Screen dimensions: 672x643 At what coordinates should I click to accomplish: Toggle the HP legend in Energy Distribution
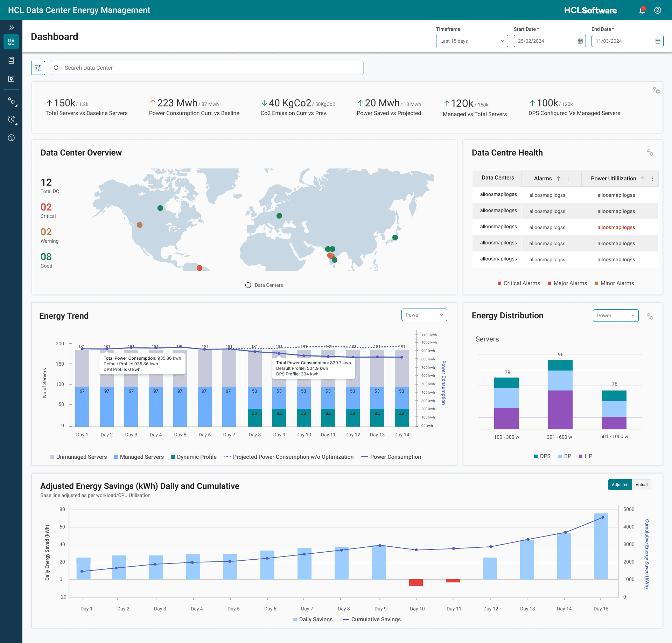point(586,456)
